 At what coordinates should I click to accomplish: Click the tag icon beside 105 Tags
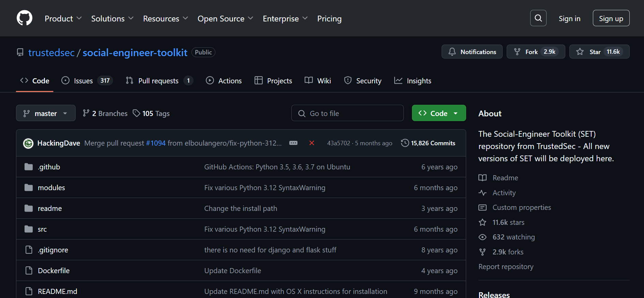[136, 113]
